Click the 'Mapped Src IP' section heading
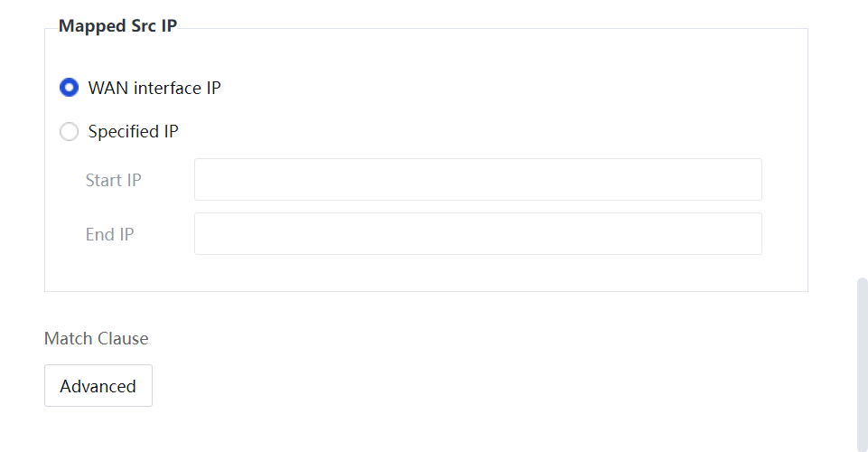 coord(117,25)
